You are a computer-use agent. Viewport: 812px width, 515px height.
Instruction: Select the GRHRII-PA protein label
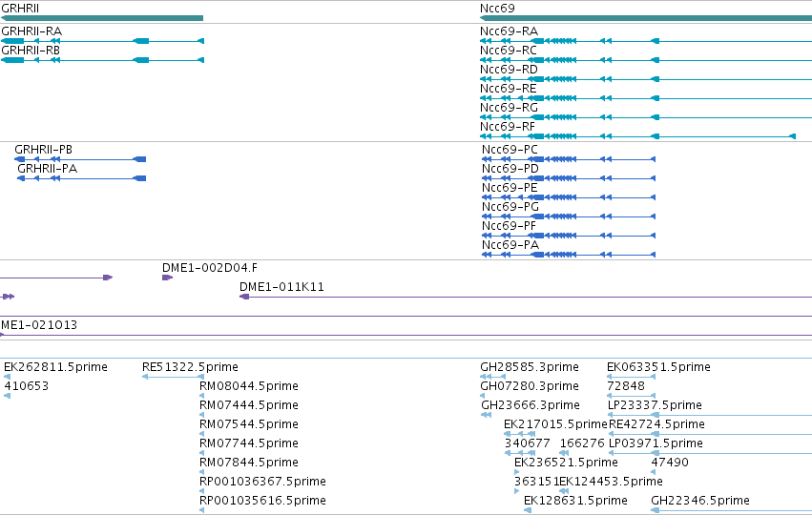(x=47, y=169)
